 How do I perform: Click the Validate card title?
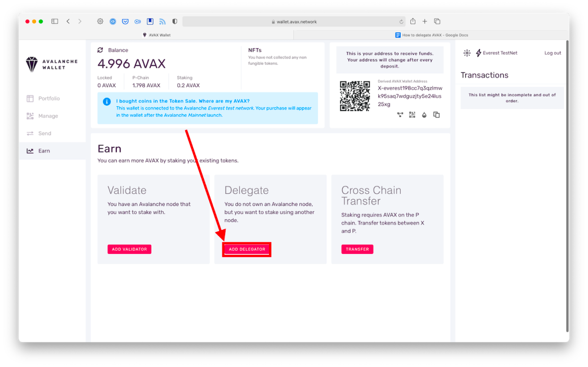127,190
